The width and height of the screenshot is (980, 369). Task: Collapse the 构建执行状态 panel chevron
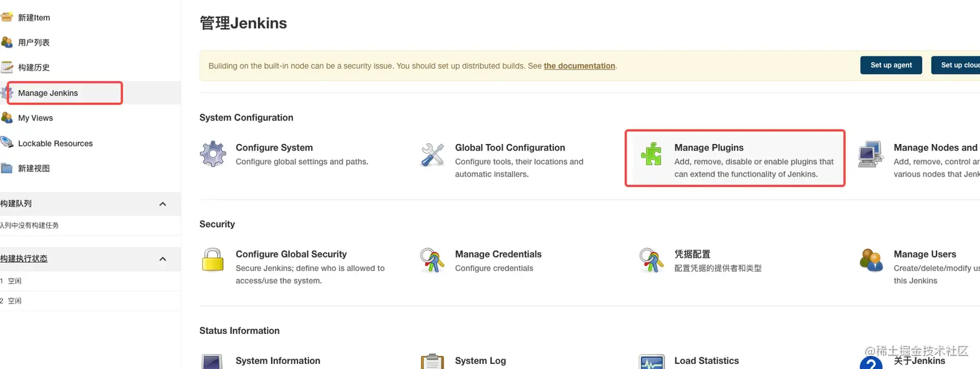click(163, 259)
